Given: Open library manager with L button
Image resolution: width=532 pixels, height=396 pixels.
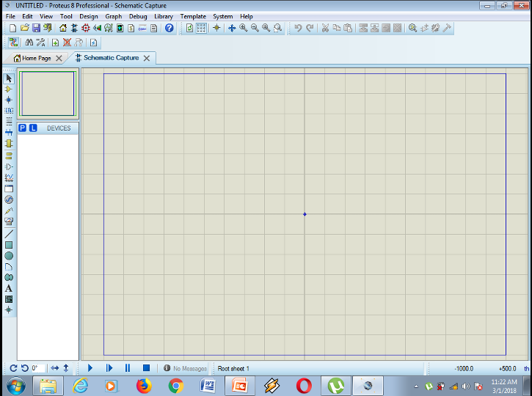Looking at the screenshot, I should pyautogui.click(x=33, y=128).
